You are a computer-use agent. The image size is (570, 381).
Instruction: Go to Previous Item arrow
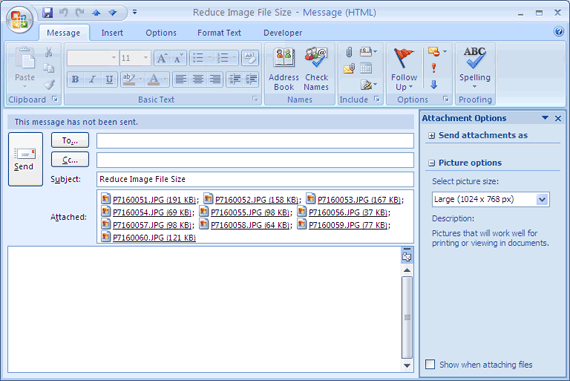(96, 13)
